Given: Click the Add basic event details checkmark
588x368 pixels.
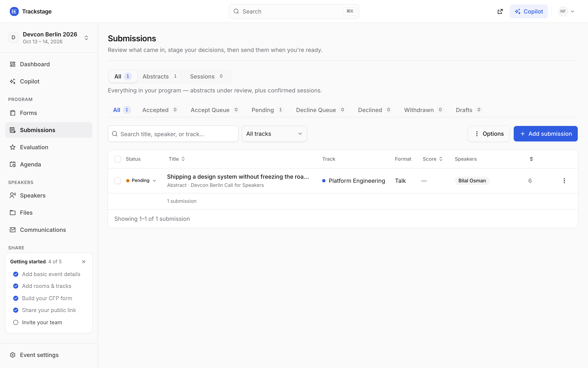Looking at the screenshot, I should (x=16, y=274).
